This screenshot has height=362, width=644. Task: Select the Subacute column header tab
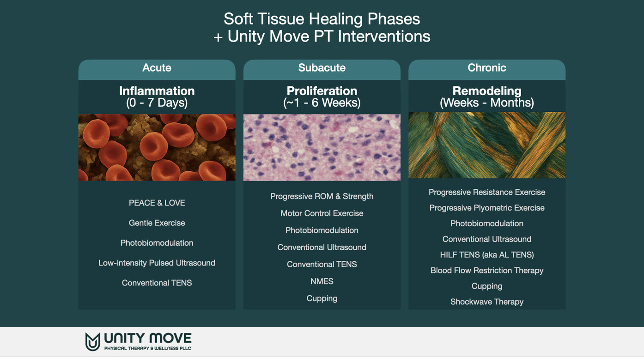[322, 68]
